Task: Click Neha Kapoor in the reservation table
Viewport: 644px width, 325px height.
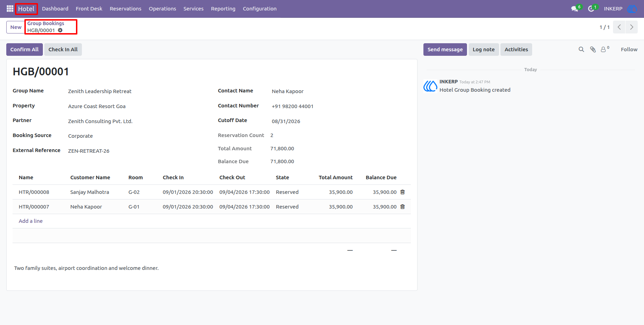Action: pos(86,207)
